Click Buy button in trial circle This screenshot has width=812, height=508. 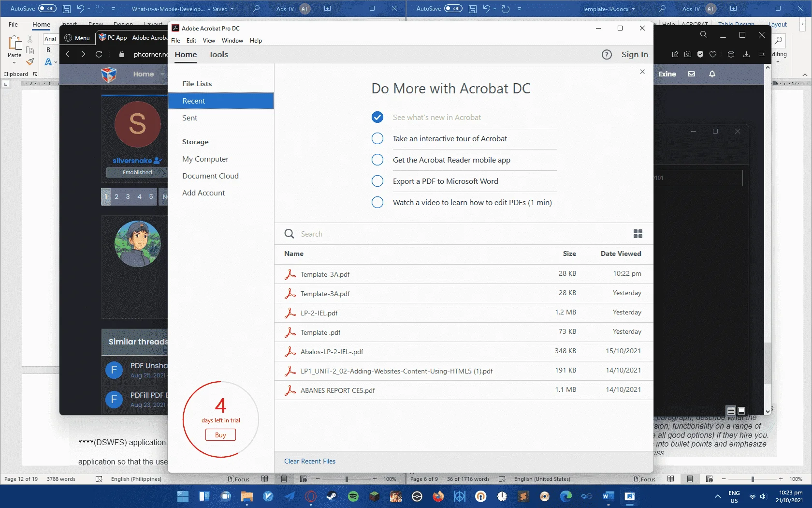[220, 435]
